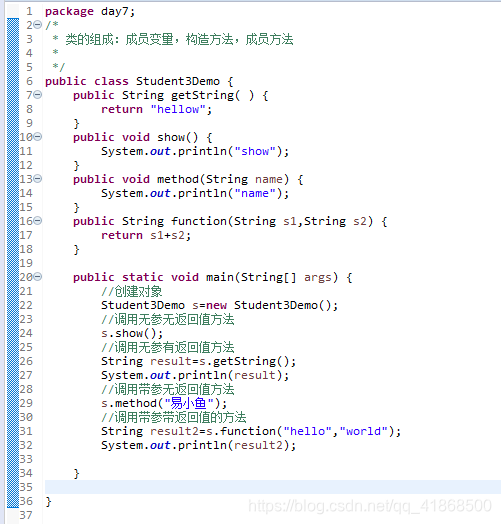The height and width of the screenshot is (524, 501).
Task: Click the class name Student3Demo on line 6
Action: click(178, 81)
